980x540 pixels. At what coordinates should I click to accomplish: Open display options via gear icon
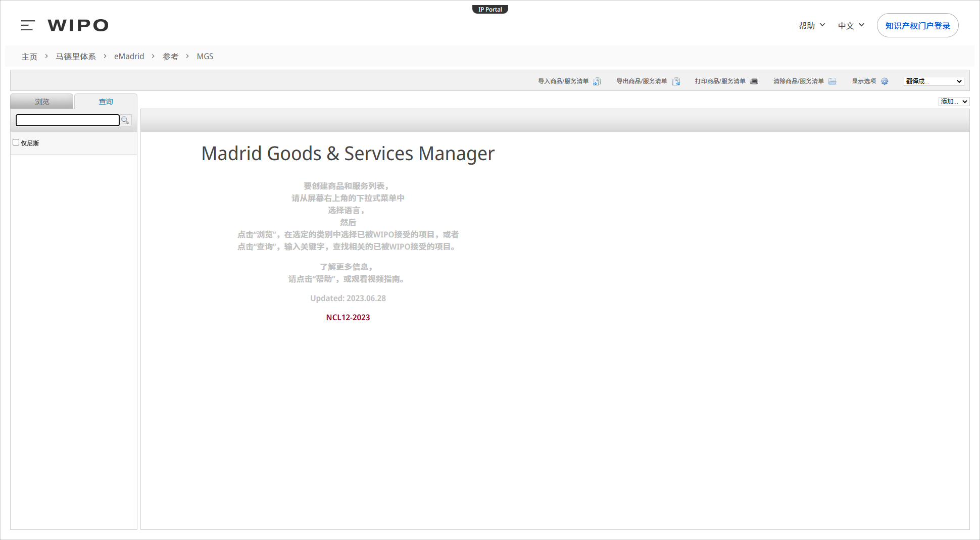tap(885, 81)
